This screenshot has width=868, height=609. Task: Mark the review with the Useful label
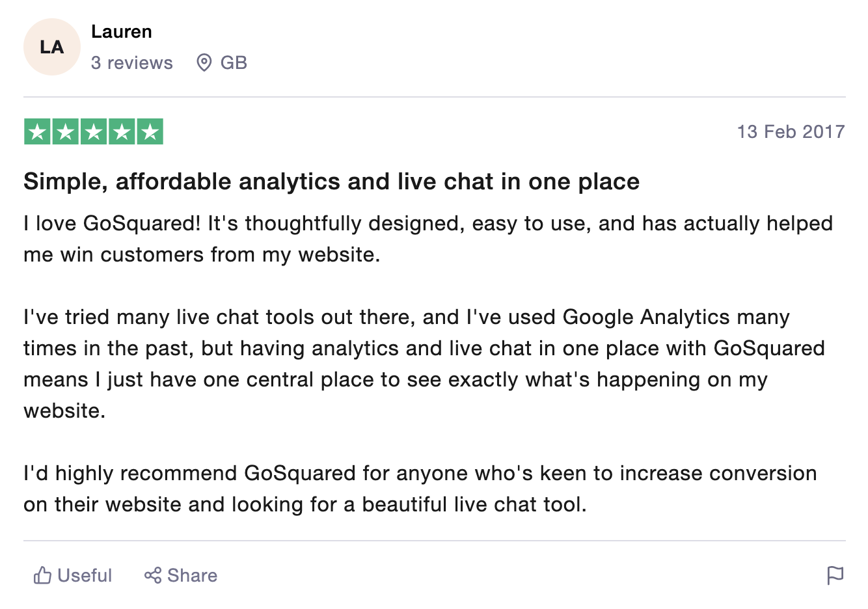[x=85, y=575]
